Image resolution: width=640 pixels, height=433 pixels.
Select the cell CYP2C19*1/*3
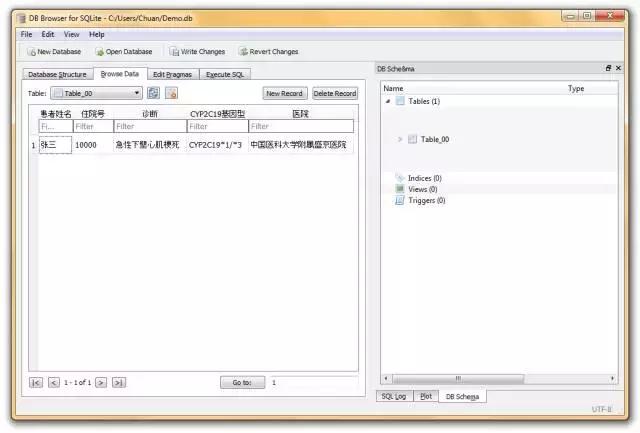pyautogui.click(x=218, y=145)
